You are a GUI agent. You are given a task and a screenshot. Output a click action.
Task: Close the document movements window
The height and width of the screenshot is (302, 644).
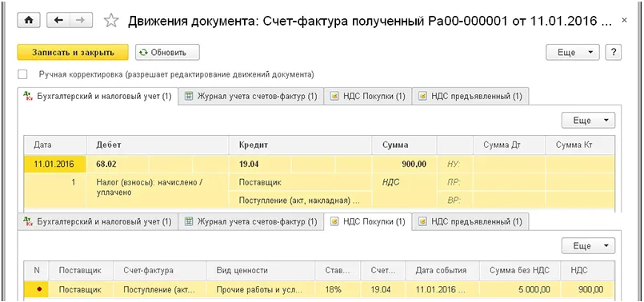625,20
